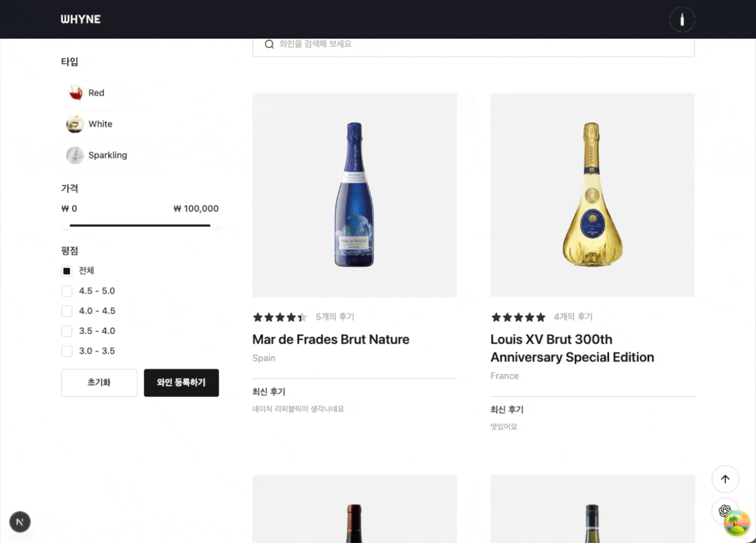Click the 와인 등록하기 button
The image size is (756, 543).
[x=181, y=383]
